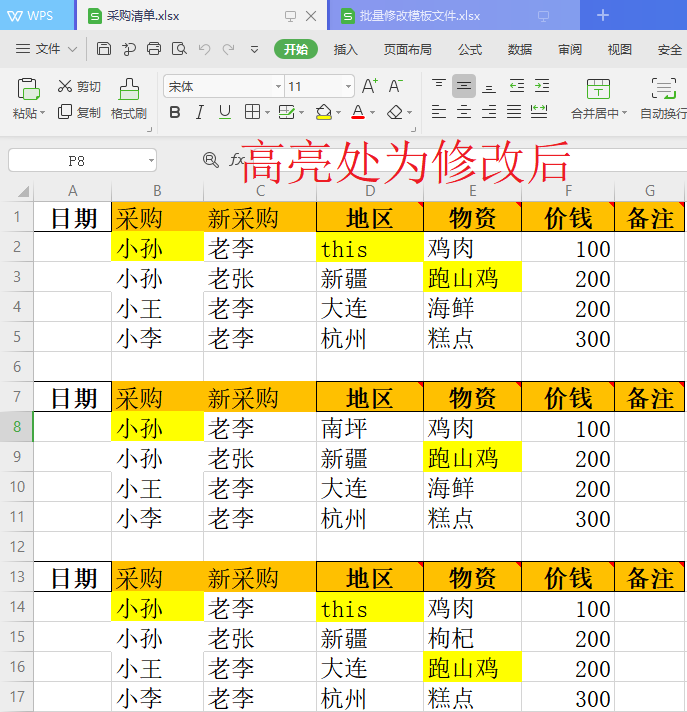This screenshot has width=687, height=712.
Task: Switch to the 审阅 ribbon tab
Action: coord(570,49)
